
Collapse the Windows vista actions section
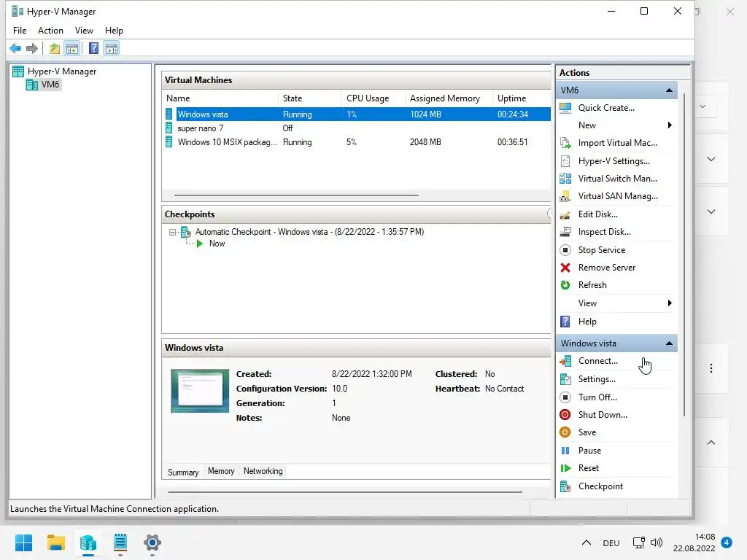point(669,343)
